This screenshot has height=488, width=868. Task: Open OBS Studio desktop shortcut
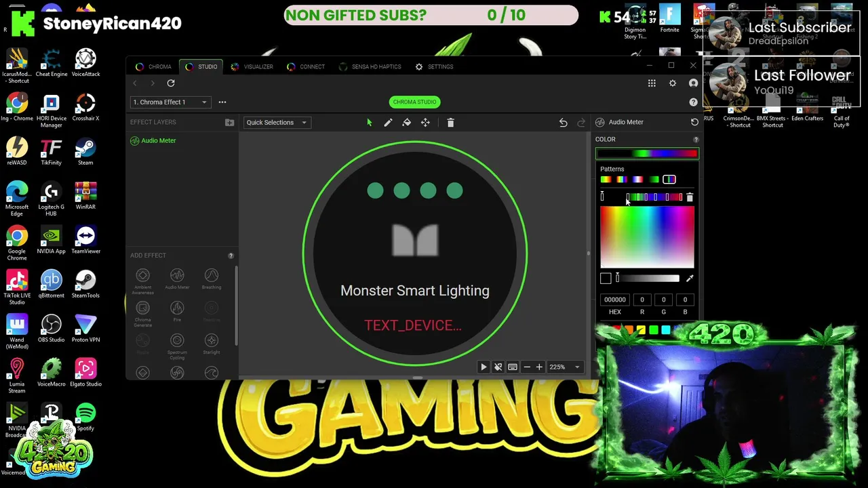pyautogui.click(x=52, y=329)
